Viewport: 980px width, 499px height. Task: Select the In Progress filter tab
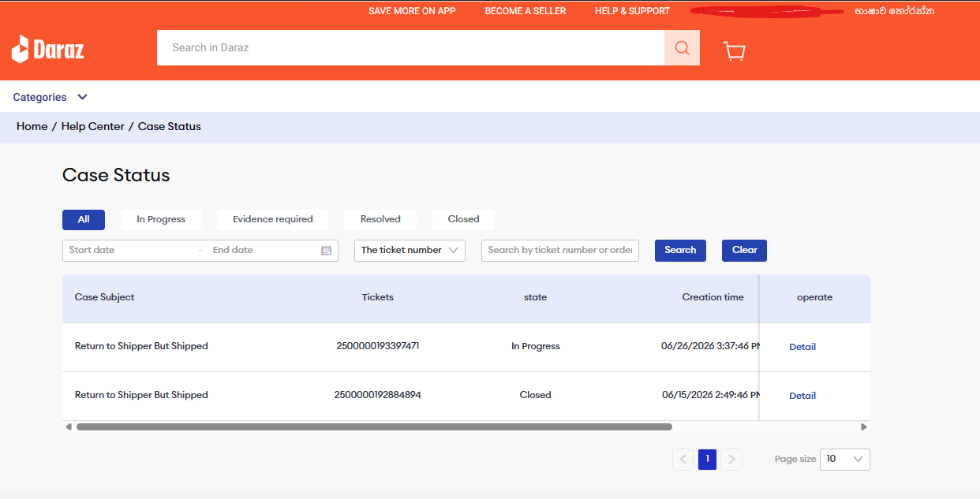[161, 219]
